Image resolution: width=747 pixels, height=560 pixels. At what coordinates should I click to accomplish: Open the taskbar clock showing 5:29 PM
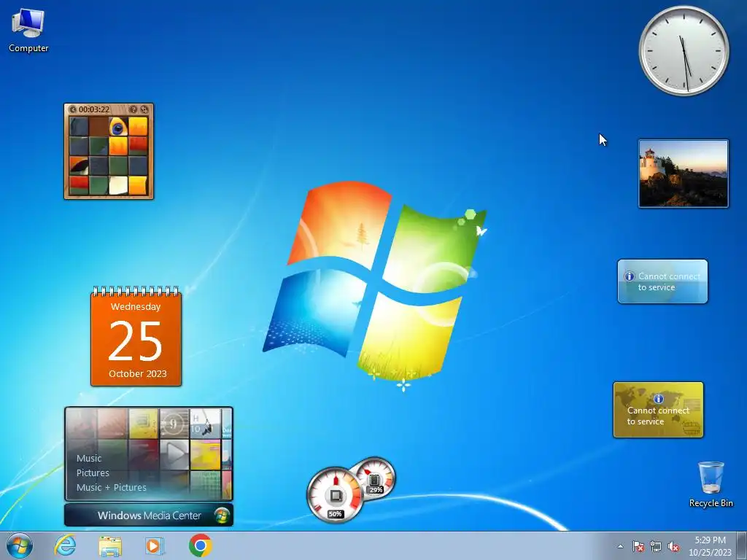pos(710,540)
